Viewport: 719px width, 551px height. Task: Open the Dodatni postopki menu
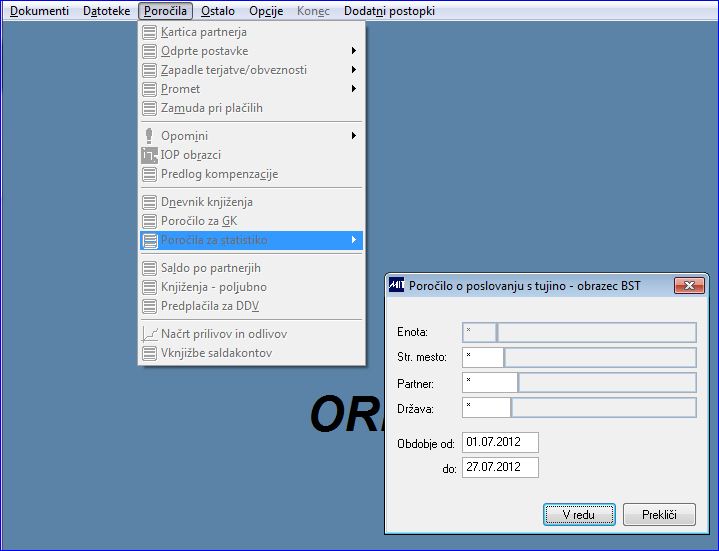pos(389,11)
